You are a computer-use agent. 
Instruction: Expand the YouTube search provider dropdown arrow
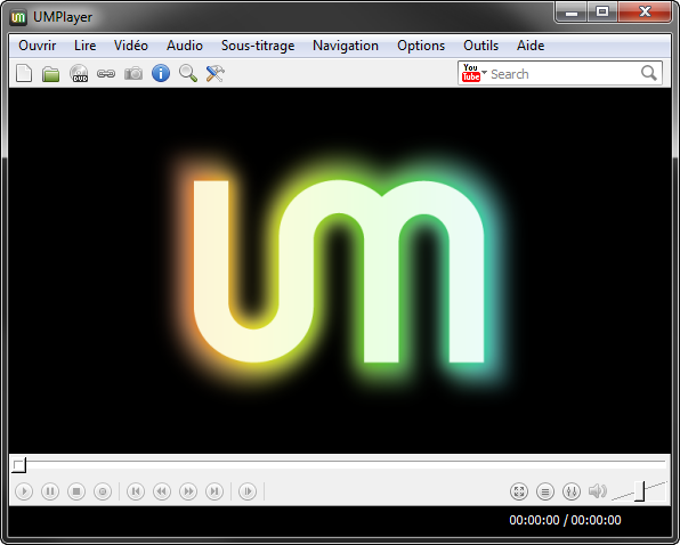pyautogui.click(x=484, y=72)
